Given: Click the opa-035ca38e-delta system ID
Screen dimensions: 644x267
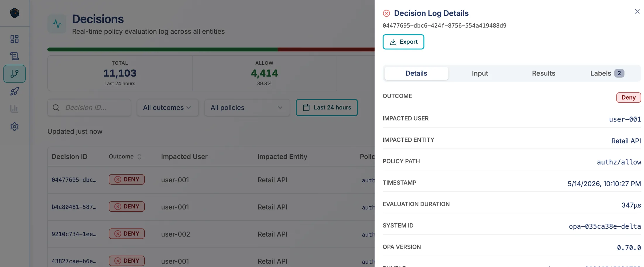Looking at the screenshot, I should (605, 226).
